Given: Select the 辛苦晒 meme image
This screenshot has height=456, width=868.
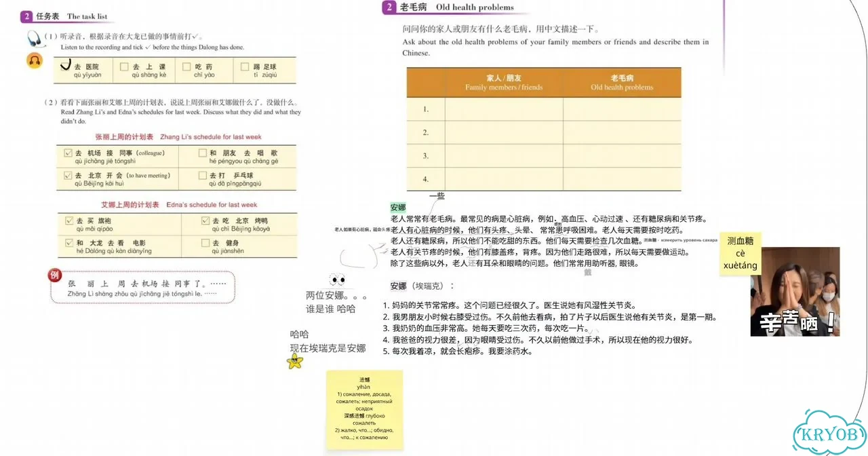Looking at the screenshot, I should tap(795, 291).
